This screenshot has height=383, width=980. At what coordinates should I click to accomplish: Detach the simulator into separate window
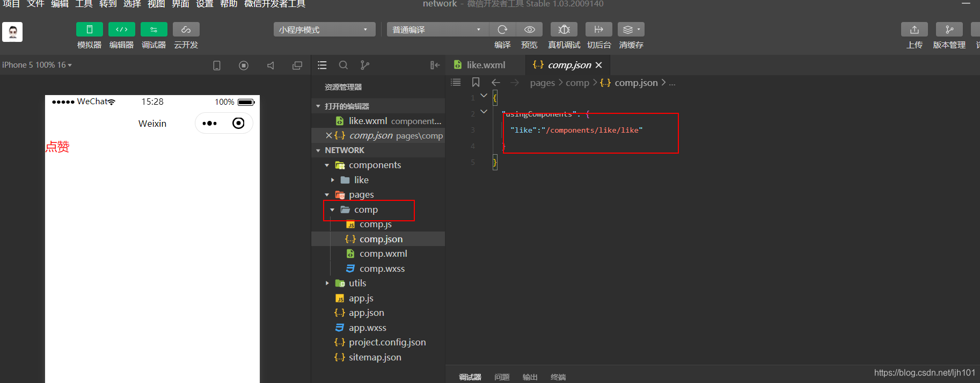tap(297, 66)
